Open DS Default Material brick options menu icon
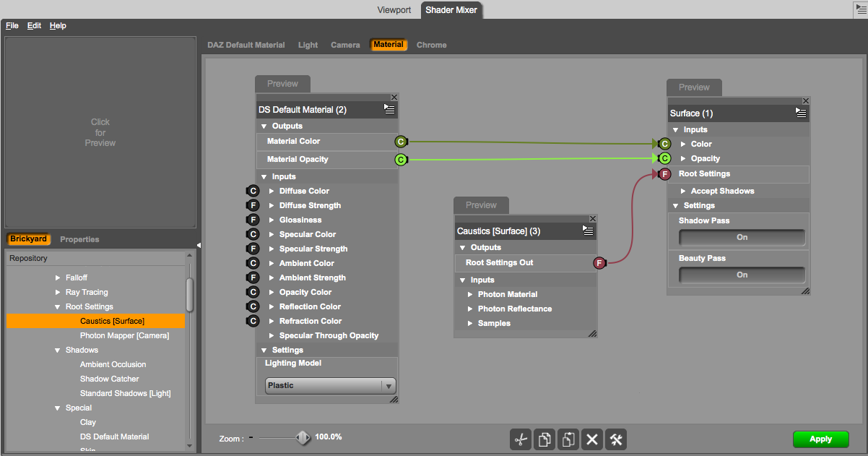 click(389, 109)
